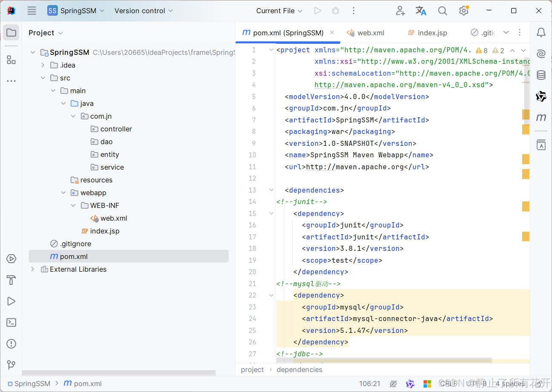Viewport: 552px width, 392px height.
Task: Switch to .gitignore editor tab
Action: [x=483, y=33]
